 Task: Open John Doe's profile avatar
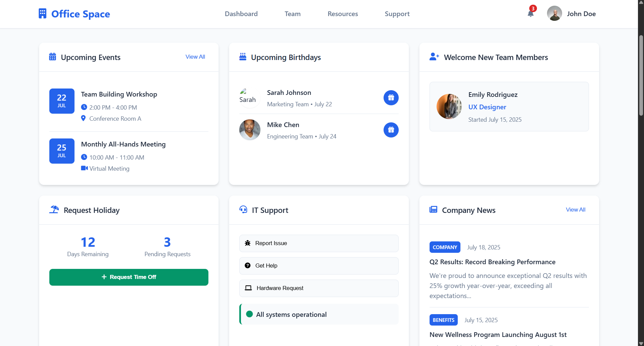tap(554, 14)
